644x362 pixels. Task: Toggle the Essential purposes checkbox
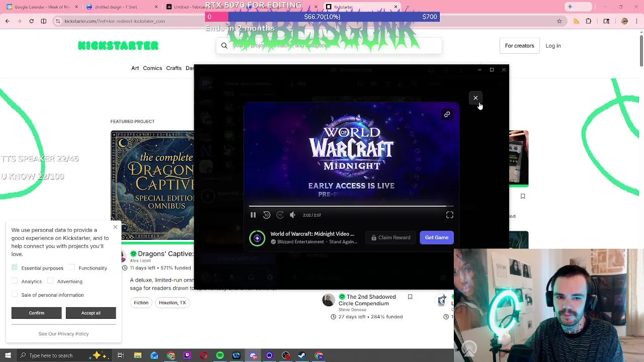[x=15, y=267]
